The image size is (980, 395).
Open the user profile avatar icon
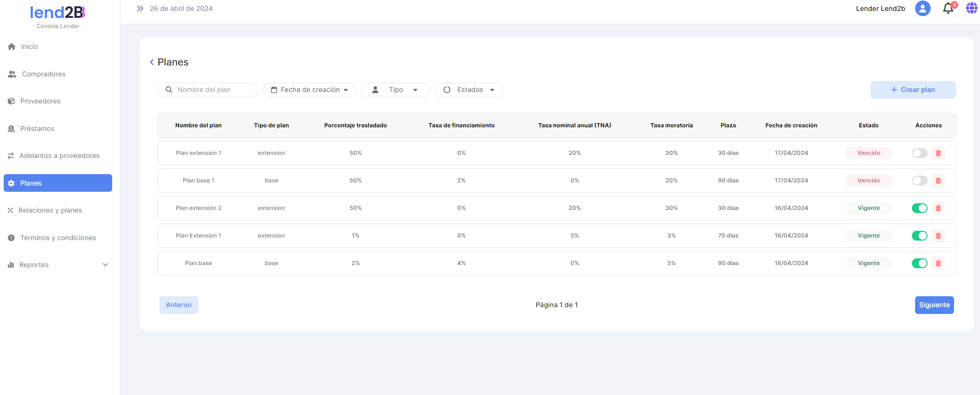(922, 8)
